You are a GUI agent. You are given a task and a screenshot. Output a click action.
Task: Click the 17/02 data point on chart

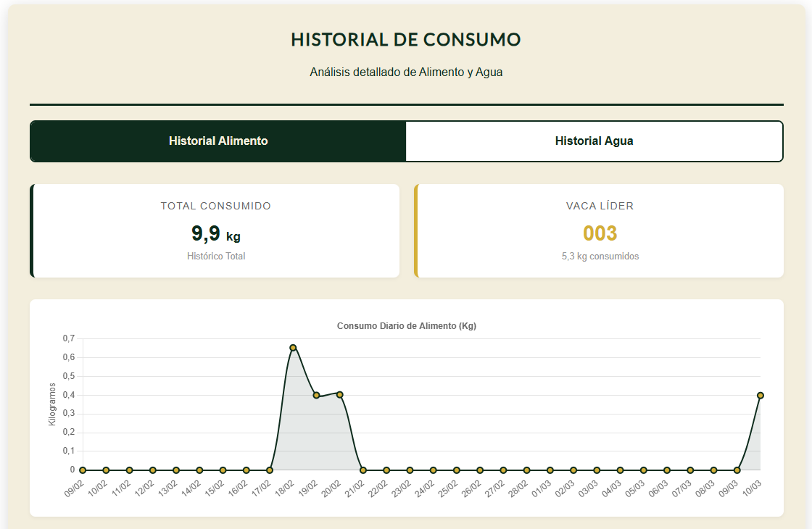(270, 470)
